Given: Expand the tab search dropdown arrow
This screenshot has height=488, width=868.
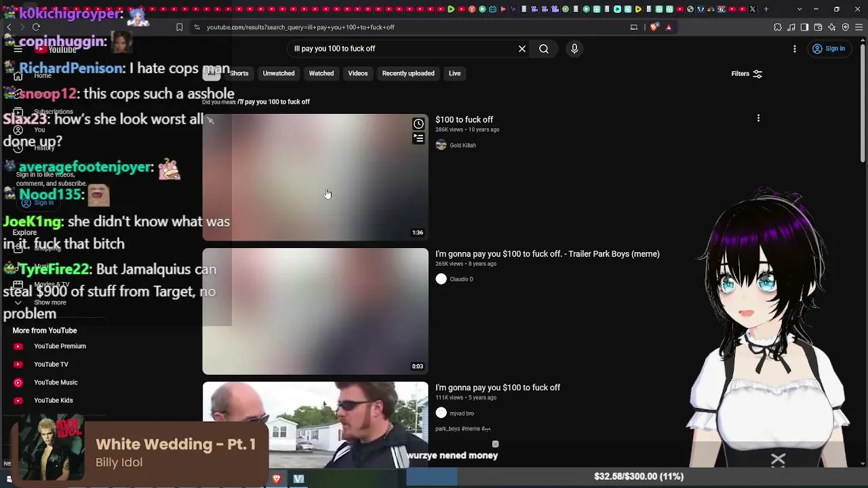Looking at the screenshot, I should 800,9.
